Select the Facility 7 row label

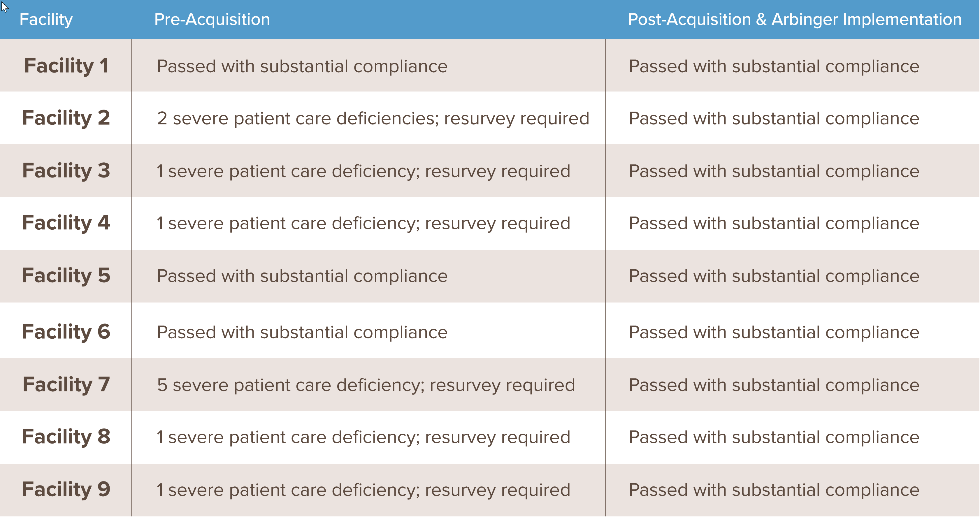coord(66,384)
